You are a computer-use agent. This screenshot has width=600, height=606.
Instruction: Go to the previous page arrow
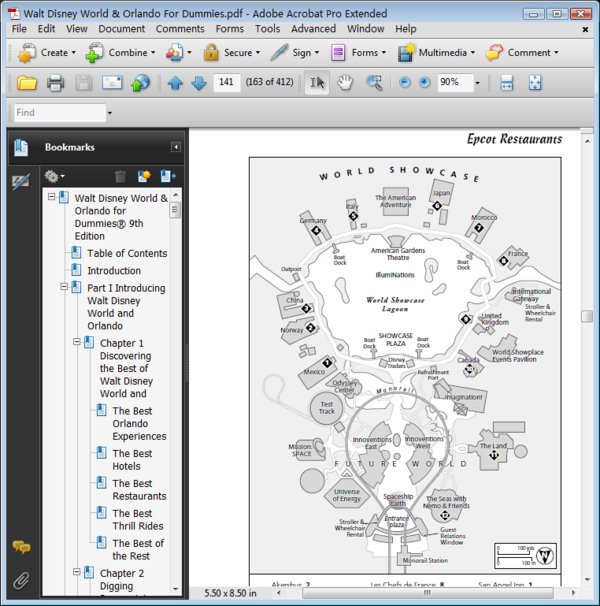176,83
